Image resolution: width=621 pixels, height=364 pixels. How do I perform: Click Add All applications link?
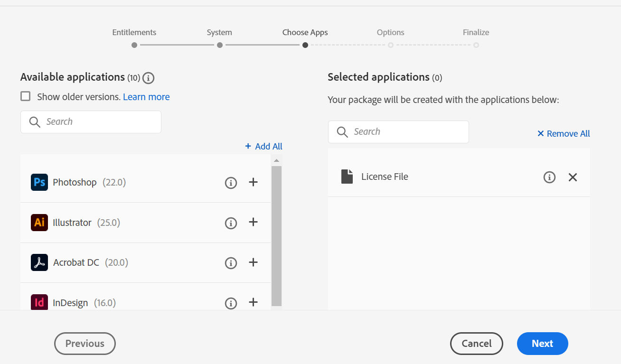[x=264, y=146]
